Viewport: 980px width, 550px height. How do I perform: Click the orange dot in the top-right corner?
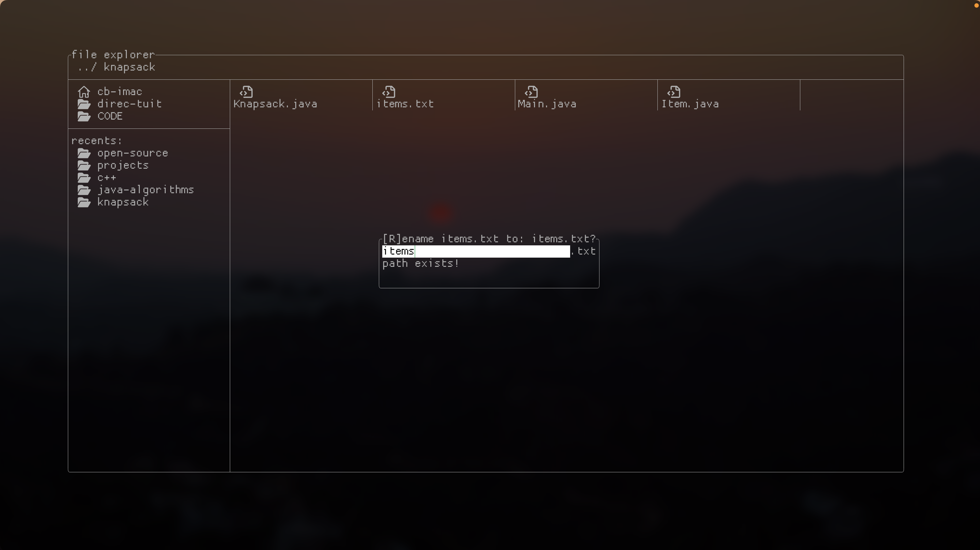pyautogui.click(x=976, y=5)
